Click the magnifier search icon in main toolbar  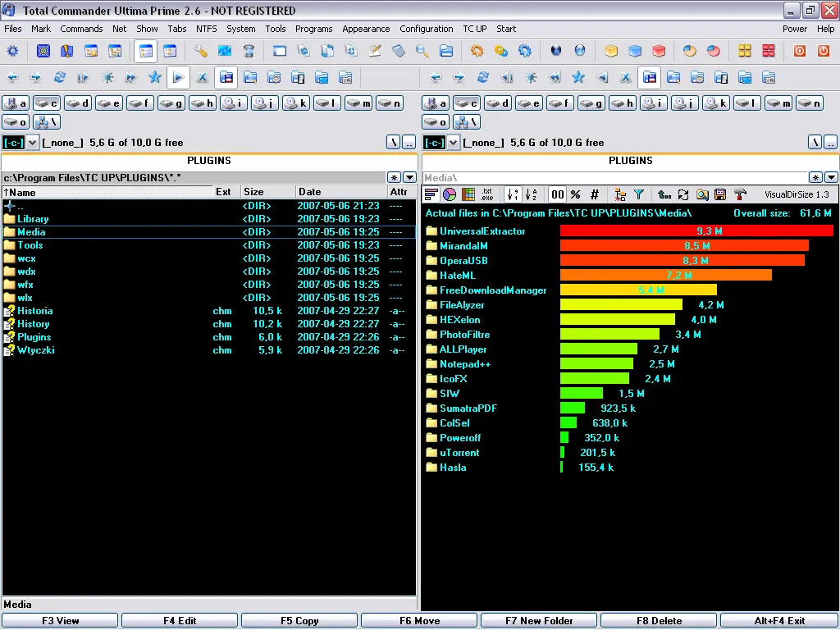coord(422,51)
